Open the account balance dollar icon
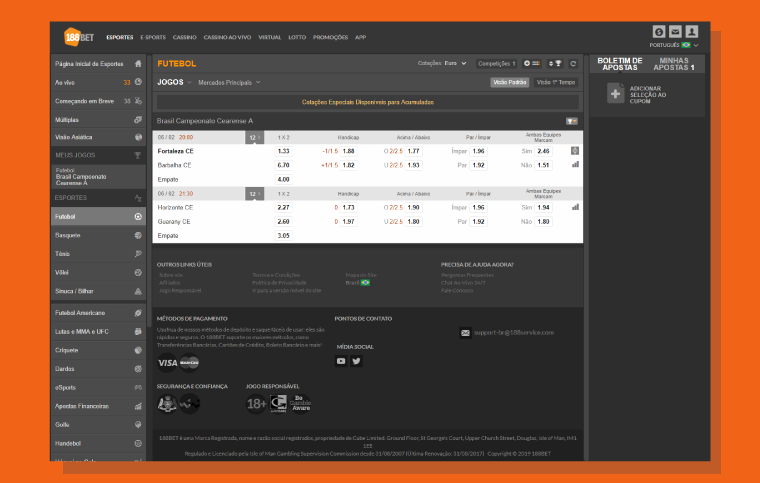 (659, 31)
